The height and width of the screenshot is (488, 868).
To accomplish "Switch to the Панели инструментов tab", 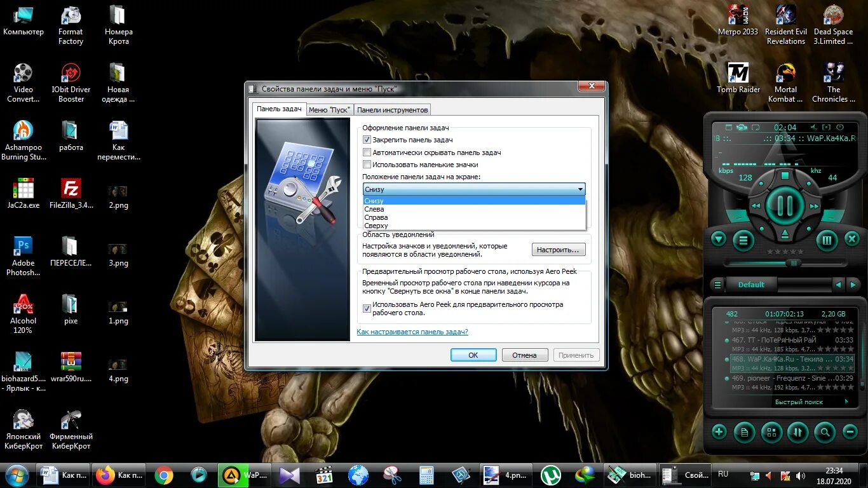I will [x=392, y=110].
